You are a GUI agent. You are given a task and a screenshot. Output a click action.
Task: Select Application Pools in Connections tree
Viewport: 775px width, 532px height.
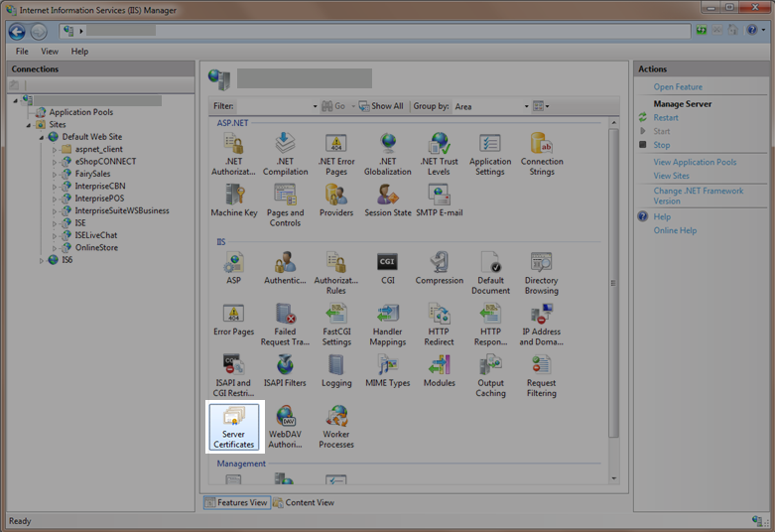[x=80, y=112]
